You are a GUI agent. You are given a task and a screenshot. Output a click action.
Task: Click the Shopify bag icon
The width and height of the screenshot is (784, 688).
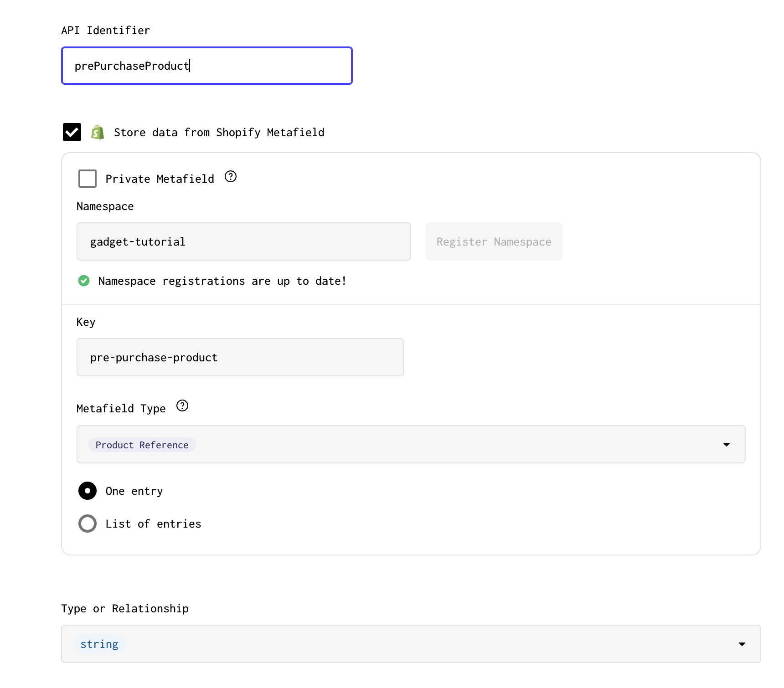tap(98, 132)
